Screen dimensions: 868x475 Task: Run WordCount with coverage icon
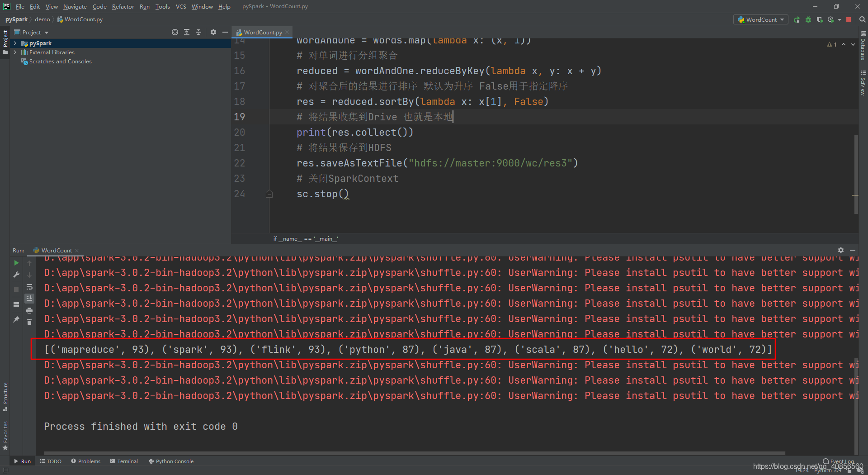click(820, 20)
